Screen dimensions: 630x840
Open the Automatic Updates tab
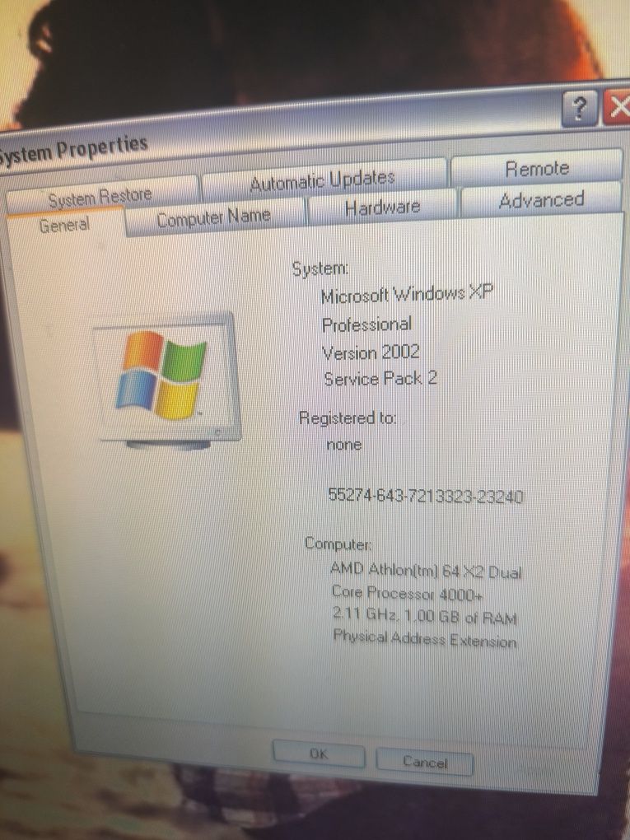pos(323,180)
